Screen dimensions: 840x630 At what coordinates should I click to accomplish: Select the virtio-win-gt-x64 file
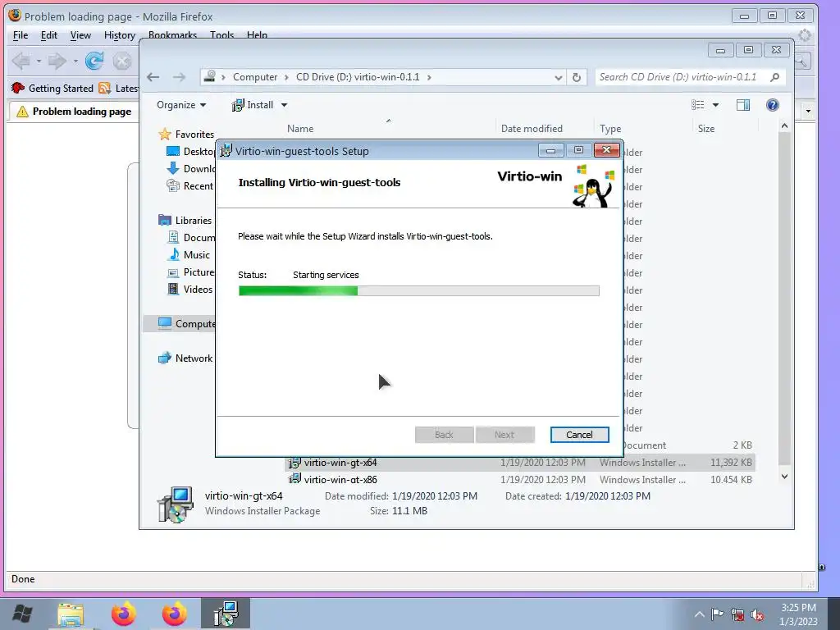pyautogui.click(x=519, y=463)
